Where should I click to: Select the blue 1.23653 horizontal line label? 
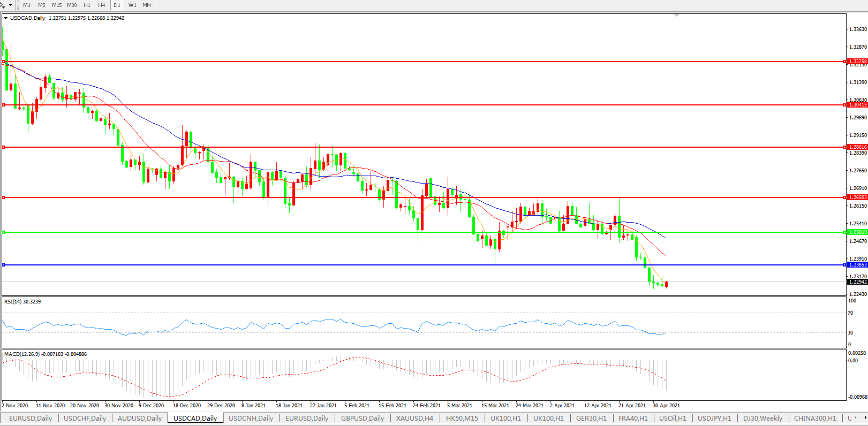click(x=857, y=265)
